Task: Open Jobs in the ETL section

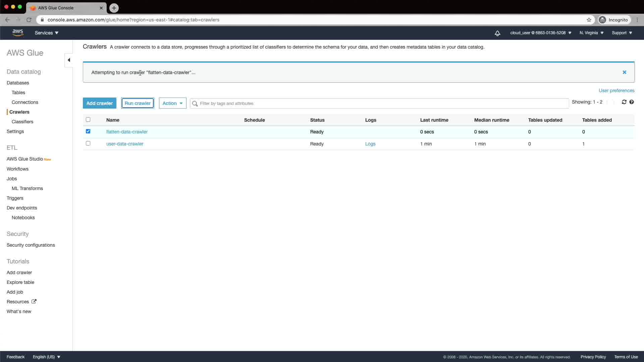Action: (12, 179)
